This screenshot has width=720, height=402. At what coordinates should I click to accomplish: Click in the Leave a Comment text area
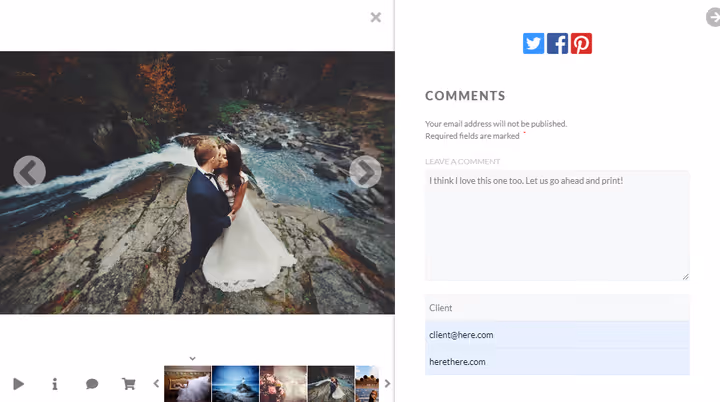tap(557, 226)
